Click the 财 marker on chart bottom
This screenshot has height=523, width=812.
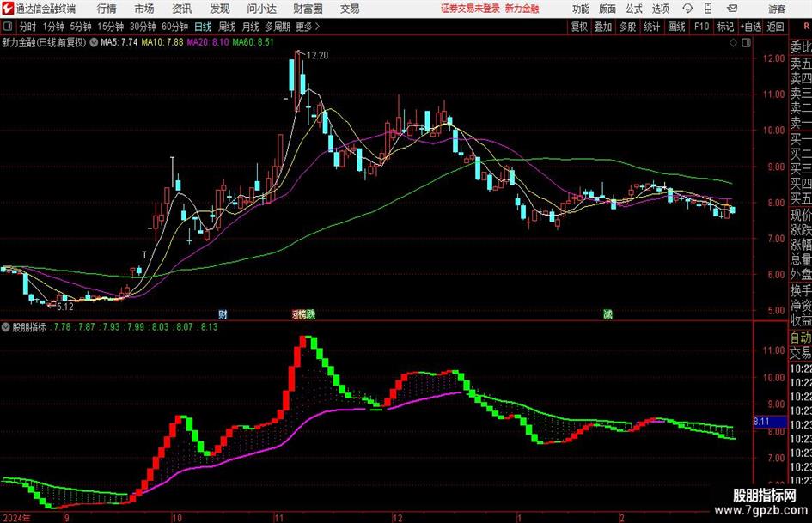pyautogui.click(x=223, y=313)
